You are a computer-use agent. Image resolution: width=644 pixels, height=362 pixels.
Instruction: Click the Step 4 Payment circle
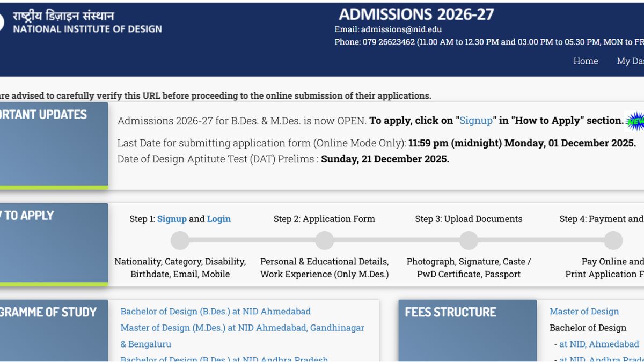tap(613, 241)
